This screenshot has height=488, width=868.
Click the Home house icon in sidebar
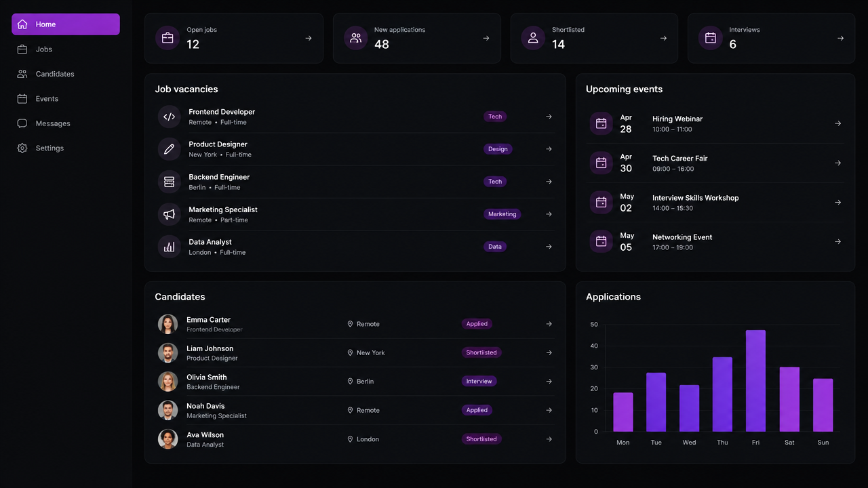[x=22, y=24]
